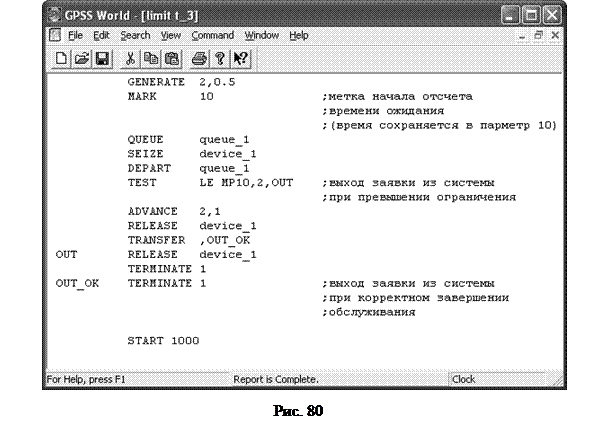
Task: Restore the inner document window
Action: (x=538, y=35)
